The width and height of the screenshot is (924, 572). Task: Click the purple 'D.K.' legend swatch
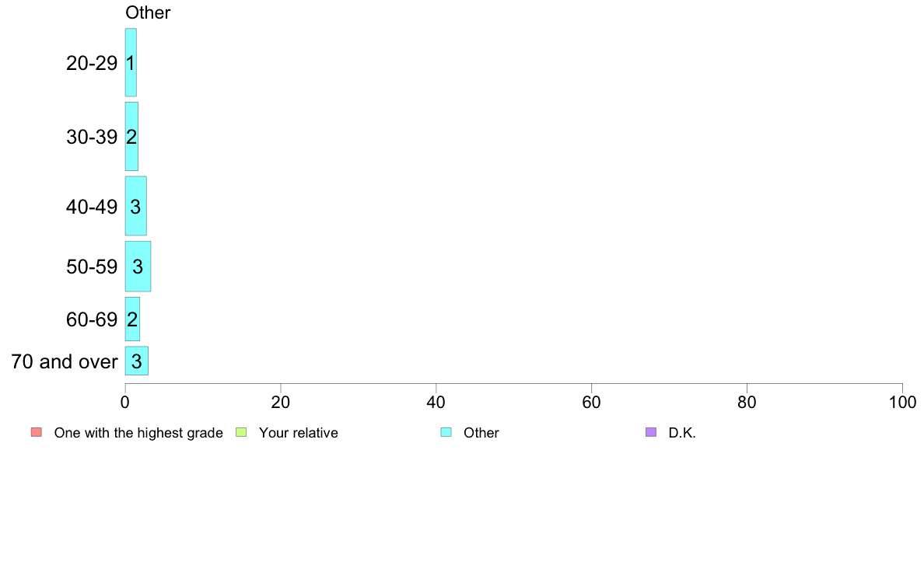(x=651, y=432)
